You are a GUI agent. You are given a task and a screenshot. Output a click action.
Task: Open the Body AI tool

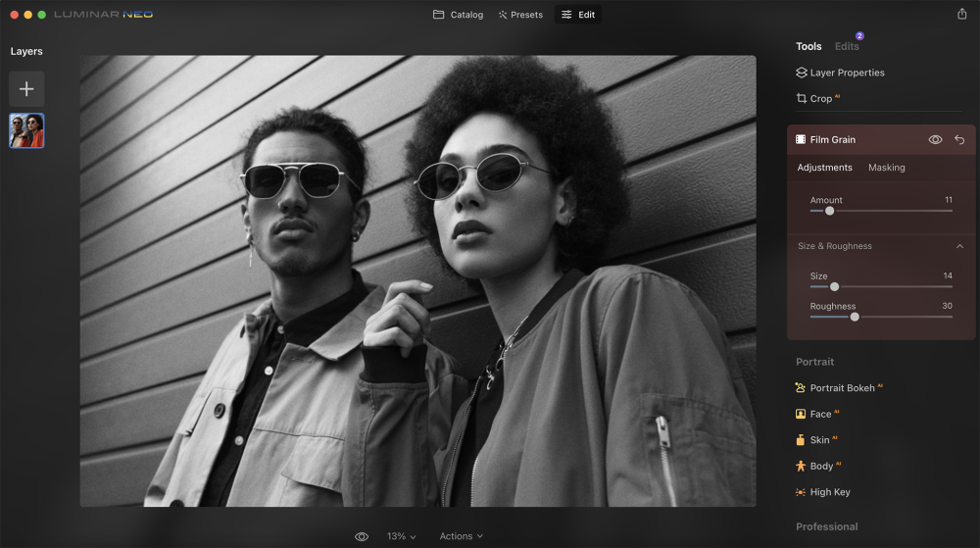[818, 467]
